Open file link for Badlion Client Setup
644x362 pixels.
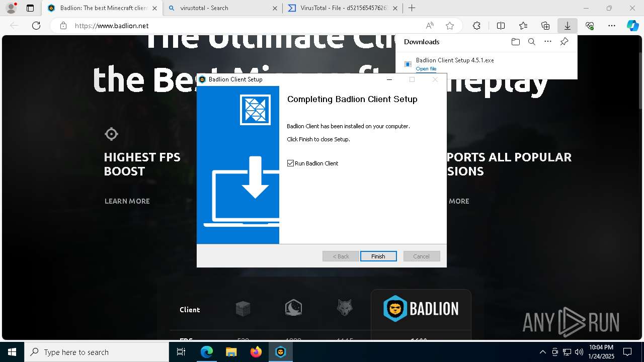click(x=426, y=69)
